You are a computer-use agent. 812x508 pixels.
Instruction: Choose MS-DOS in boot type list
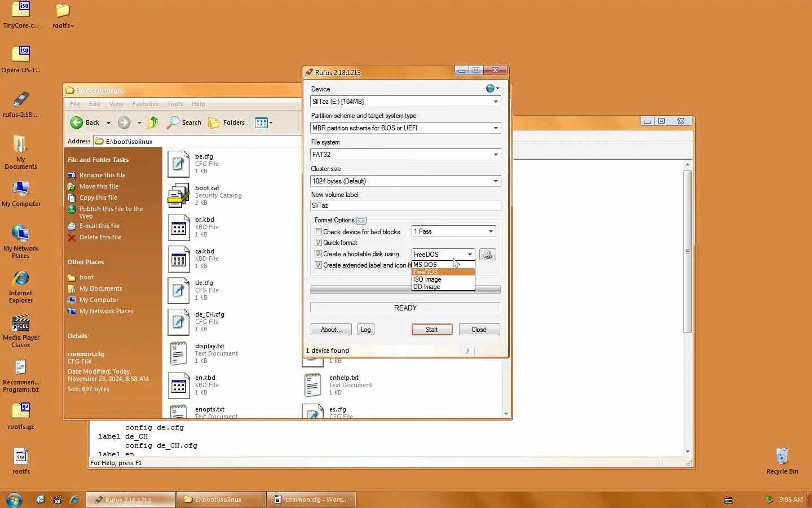pos(443,264)
